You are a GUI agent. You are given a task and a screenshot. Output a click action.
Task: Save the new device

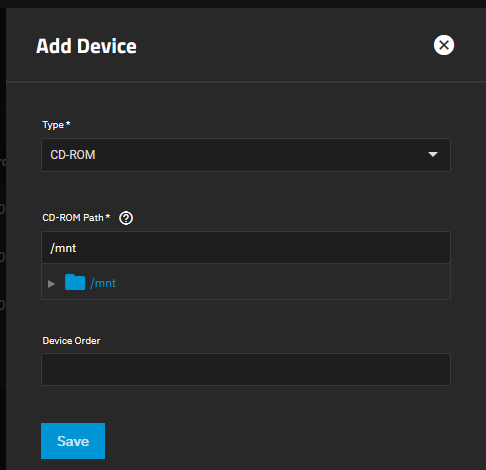click(x=73, y=441)
